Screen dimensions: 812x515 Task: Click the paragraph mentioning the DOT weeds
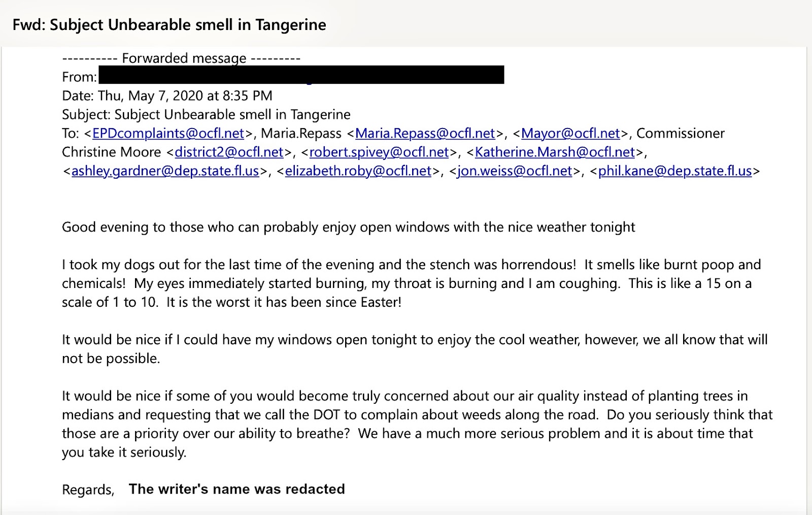pos(417,424)
